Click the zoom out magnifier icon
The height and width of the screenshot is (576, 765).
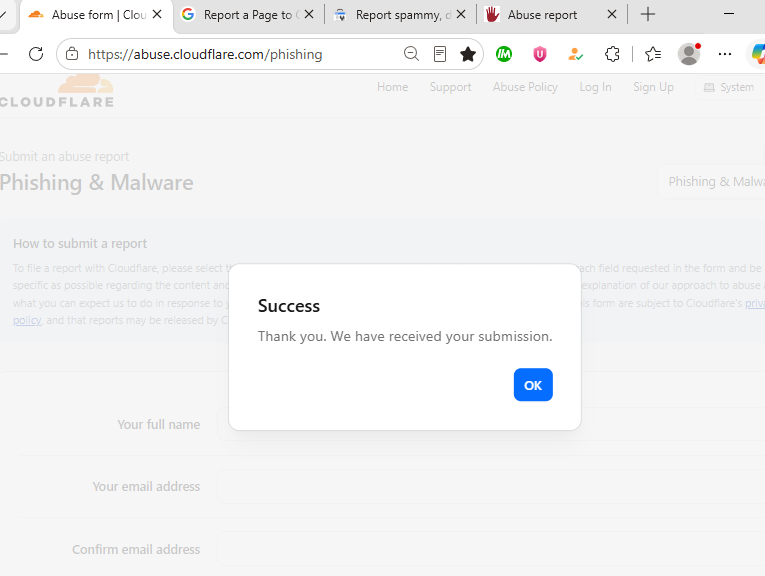tap(411, 54)
